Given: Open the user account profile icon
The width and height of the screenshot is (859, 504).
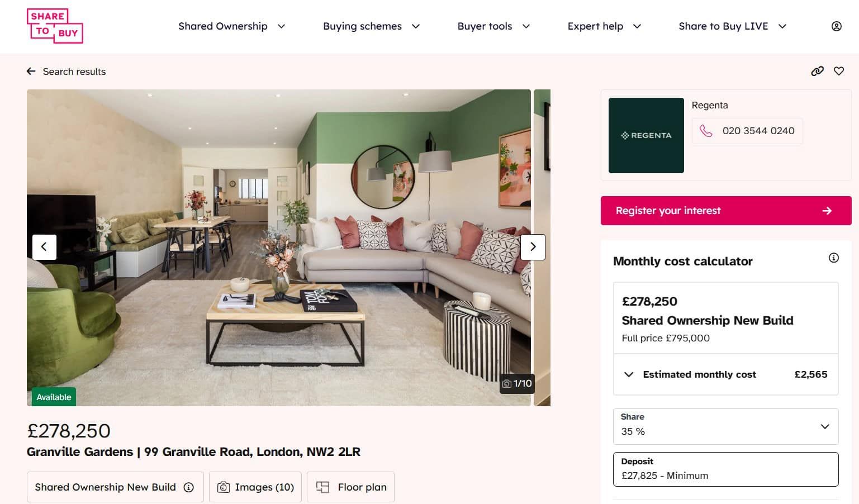Looking at the screenshot, I should click(x=836, y=26).
